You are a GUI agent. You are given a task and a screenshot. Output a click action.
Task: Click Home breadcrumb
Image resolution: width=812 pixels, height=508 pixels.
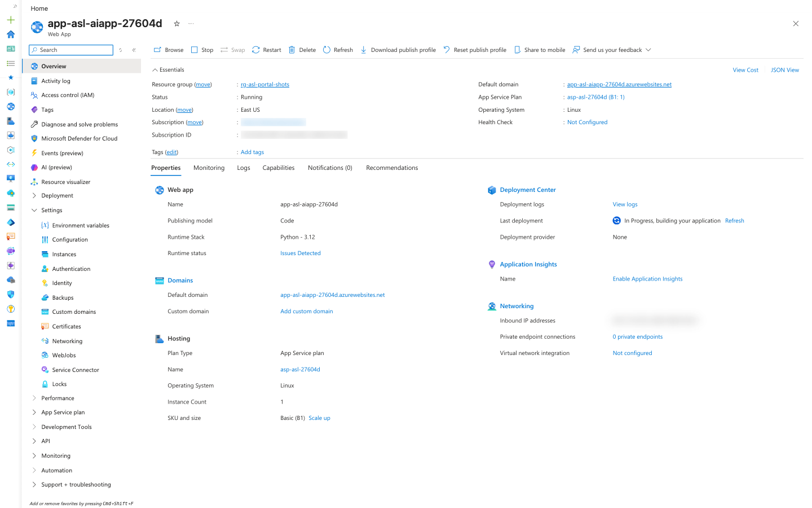pyautogui.click(x=39, y=8)
